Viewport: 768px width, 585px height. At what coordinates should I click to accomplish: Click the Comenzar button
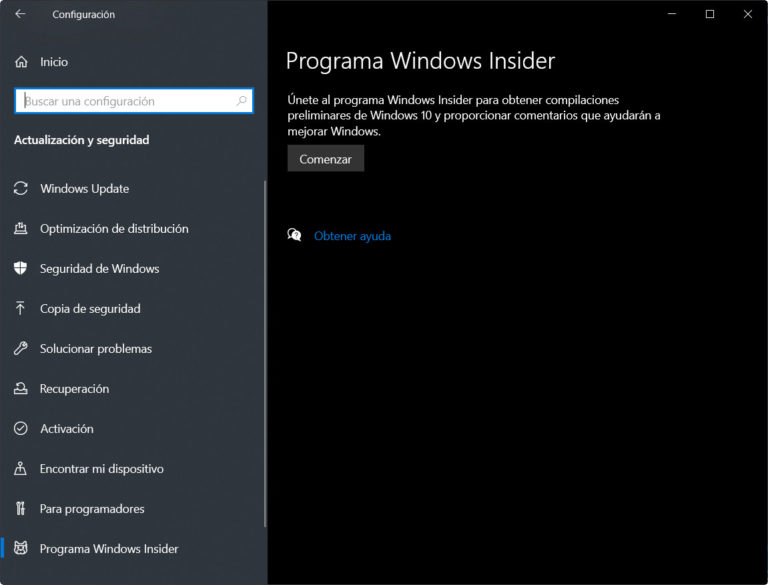[x=326, y=159]
